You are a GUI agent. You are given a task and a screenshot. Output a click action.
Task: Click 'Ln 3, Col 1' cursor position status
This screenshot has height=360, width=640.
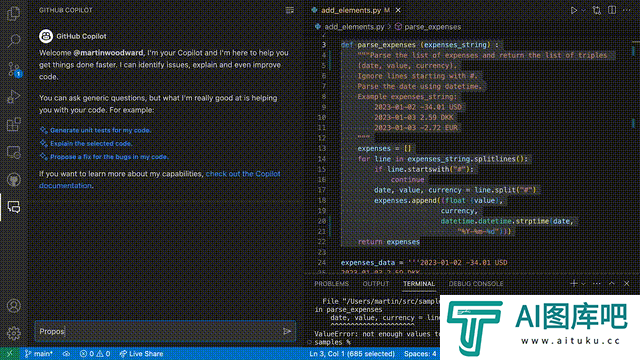point(352,353)
